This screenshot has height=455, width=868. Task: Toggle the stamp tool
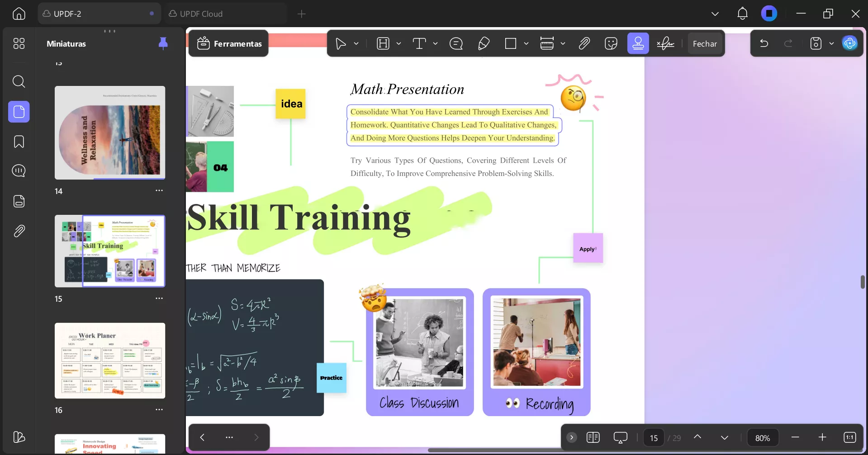coord(638,43)
